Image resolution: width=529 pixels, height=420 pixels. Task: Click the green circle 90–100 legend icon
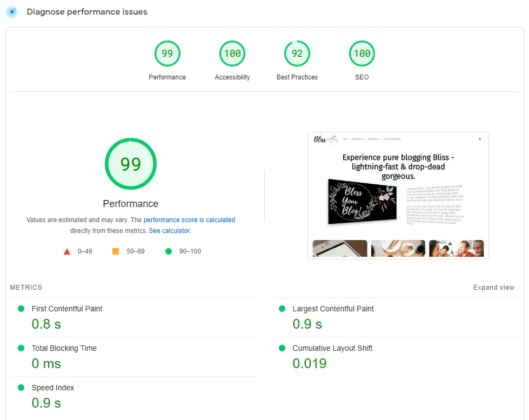(169, 251)
